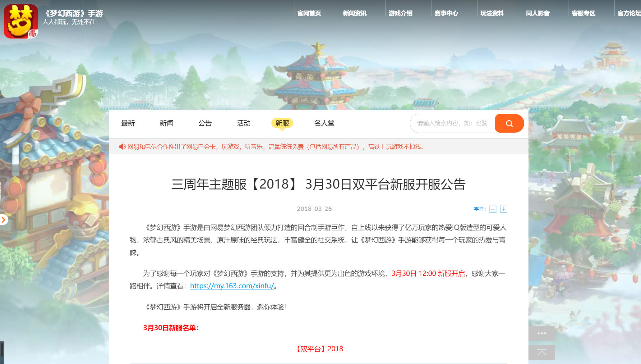Image resolution: width=641 pixels, height=364 pixels.
Task: Click the server name 【双平台】2018
Action: tap(319, 349)
